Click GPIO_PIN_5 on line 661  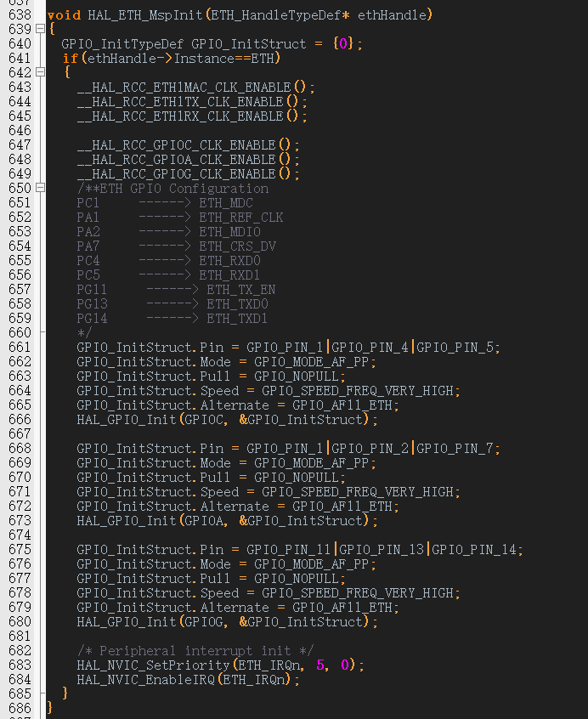[x=455, y=347]
